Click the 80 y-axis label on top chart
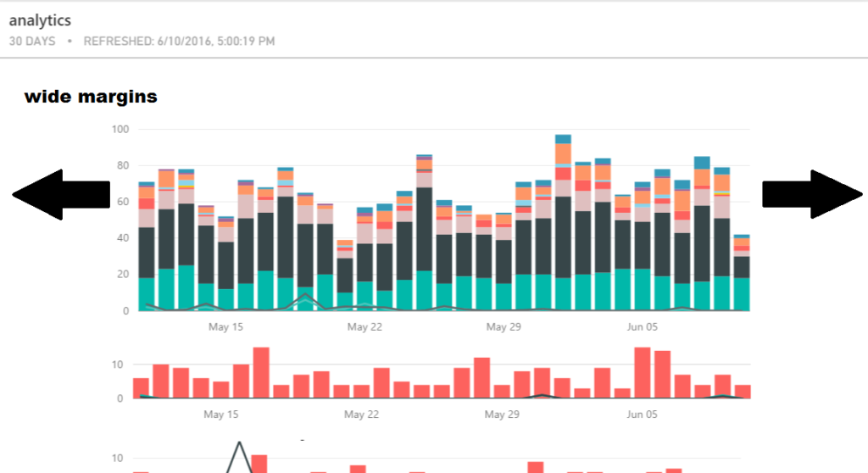 coord(122,165)
